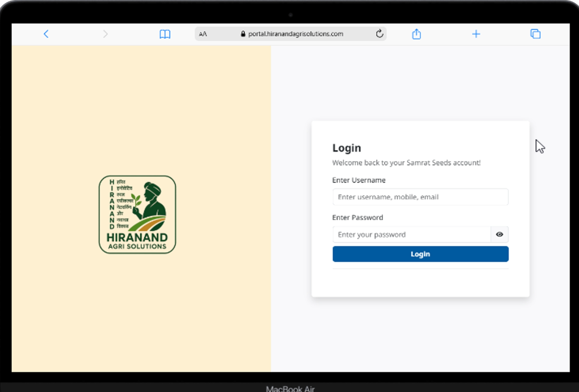Add a new tab with plus icon
The image size is (579, 392).
[x=476, y=34]
